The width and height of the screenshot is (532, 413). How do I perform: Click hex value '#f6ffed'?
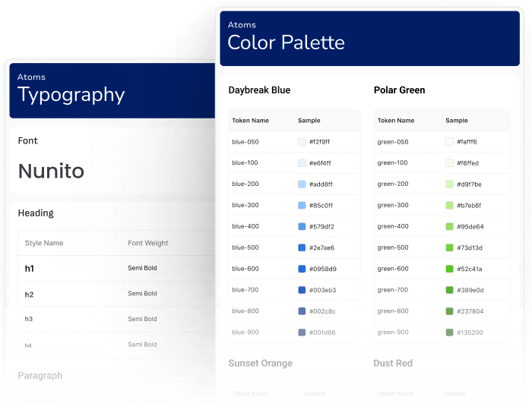468,163
